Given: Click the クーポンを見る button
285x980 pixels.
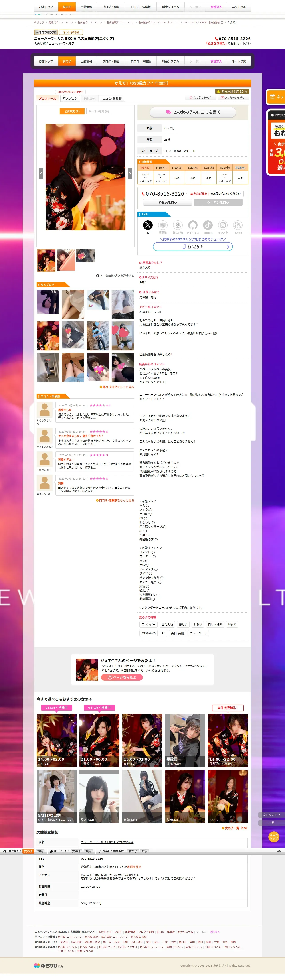Looking at the screenshot, I should click(218, 202).
